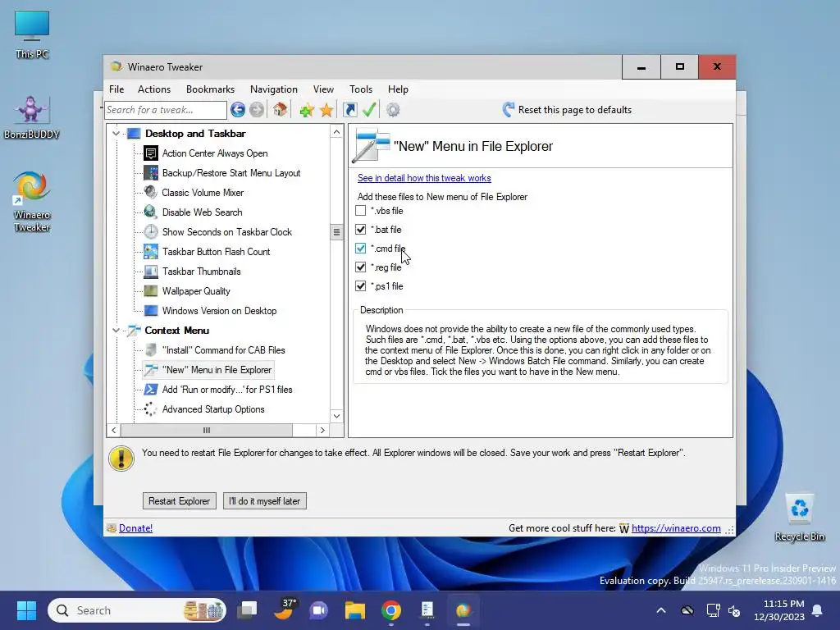Viewport: 840px width, 630px height.
Task: Open the notification bell in tray
Action: (x=818, y=610)
